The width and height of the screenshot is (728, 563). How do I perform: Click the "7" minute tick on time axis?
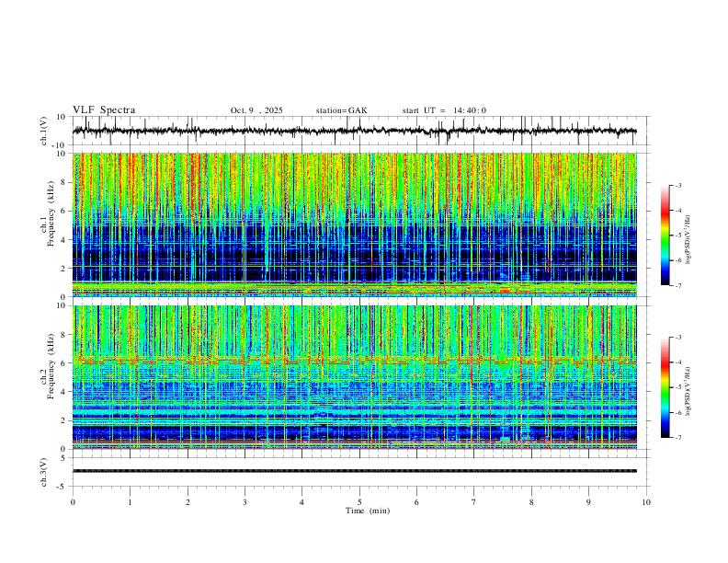474,502
